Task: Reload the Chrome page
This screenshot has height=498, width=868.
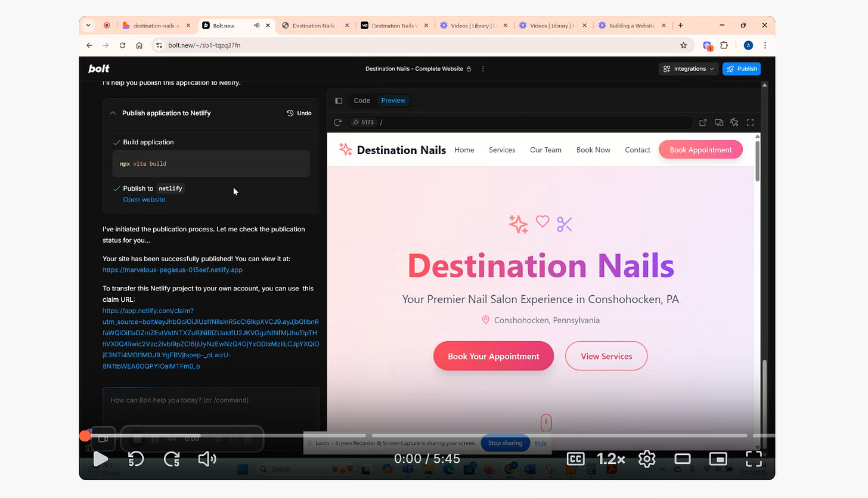Action: (122, 45)
